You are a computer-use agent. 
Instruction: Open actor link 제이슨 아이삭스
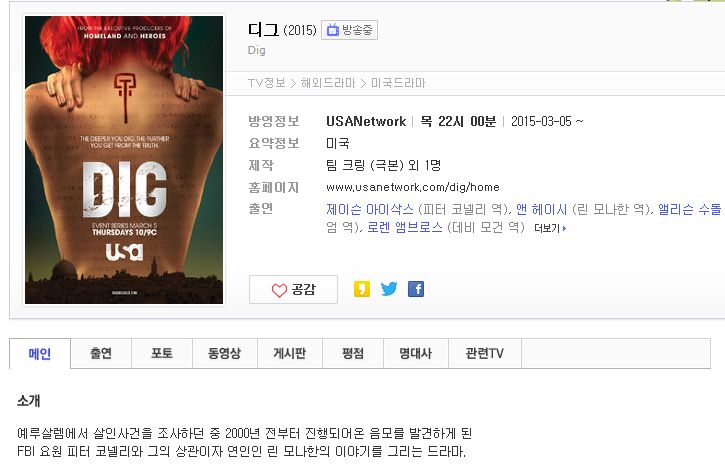point(369,210)
